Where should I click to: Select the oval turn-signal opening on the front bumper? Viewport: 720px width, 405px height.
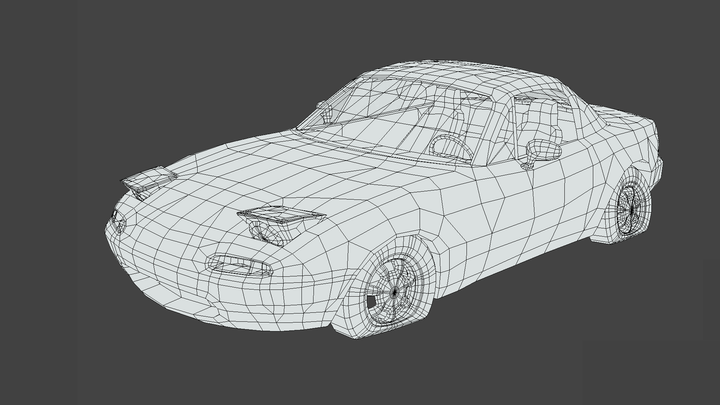tap(239, 265)
